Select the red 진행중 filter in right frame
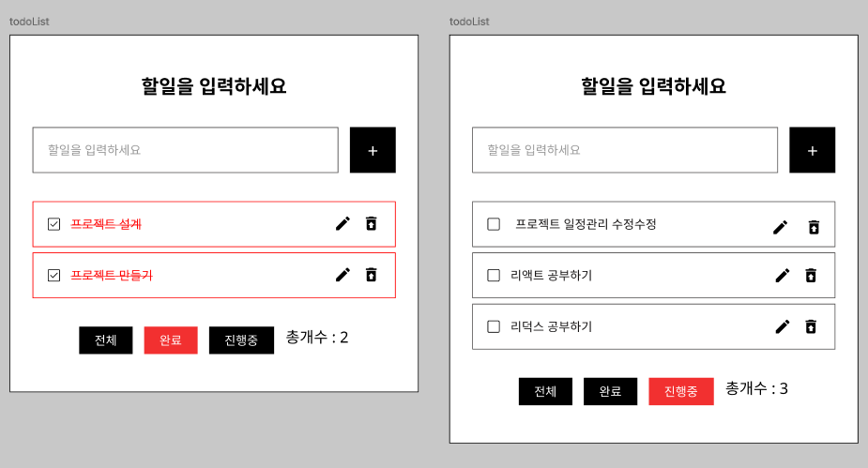 (x=681, y=391)
